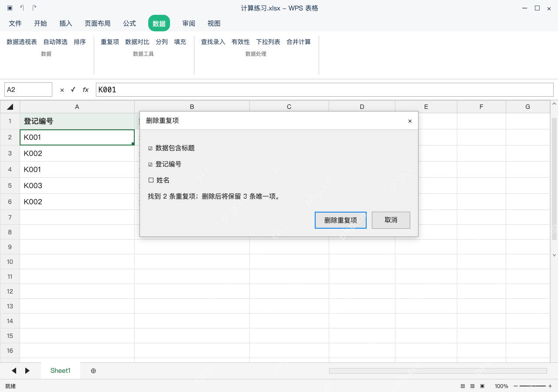
Task: Adjust the zoom slider in status bar
Action: tap(533, 386)
